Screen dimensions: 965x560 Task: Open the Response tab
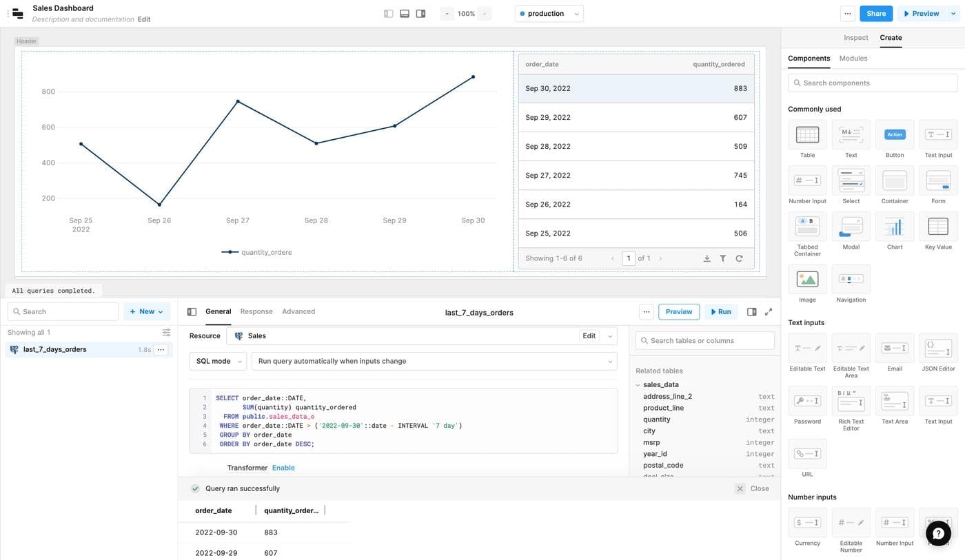click(x=256, y=311)
